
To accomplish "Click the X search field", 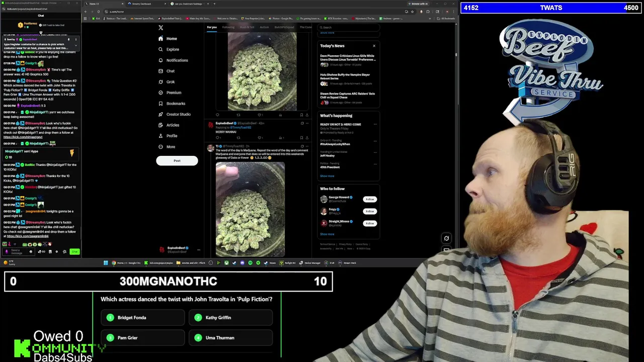I will pyautogui.click(x=348, y=27).
